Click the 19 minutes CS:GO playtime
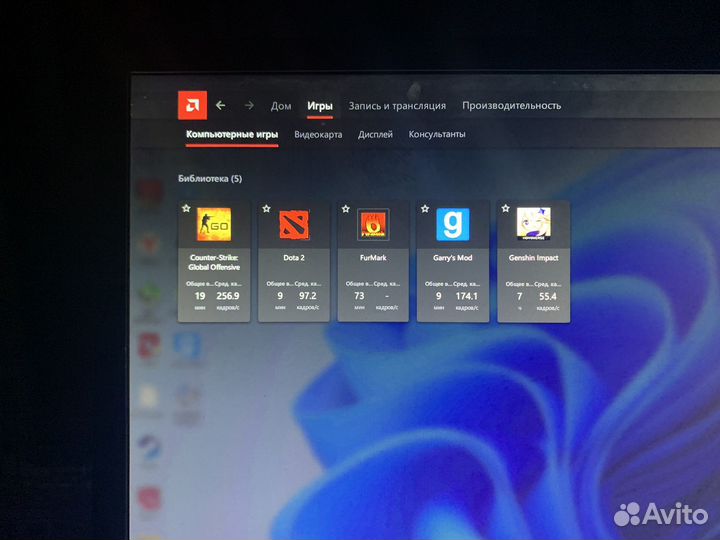720x540 pixels. (x=200, y=296)
